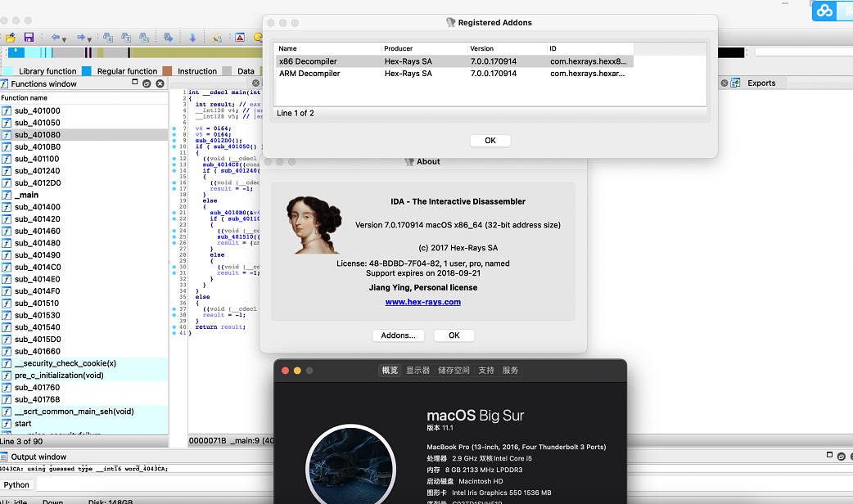Viewport: 853px width, 504px height.
Task: Select __security_check_cookie(x) function row
Action: pyautogui.click(x=83, y=363)
